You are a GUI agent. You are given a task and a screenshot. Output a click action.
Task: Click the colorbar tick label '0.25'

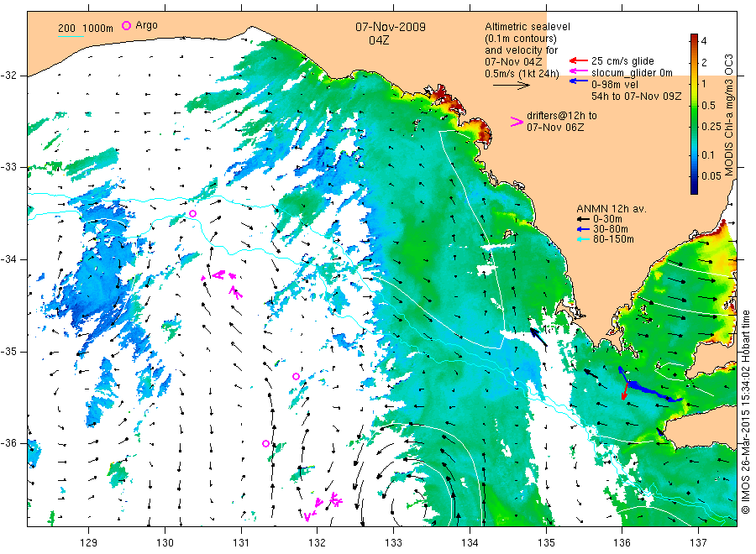711,127
